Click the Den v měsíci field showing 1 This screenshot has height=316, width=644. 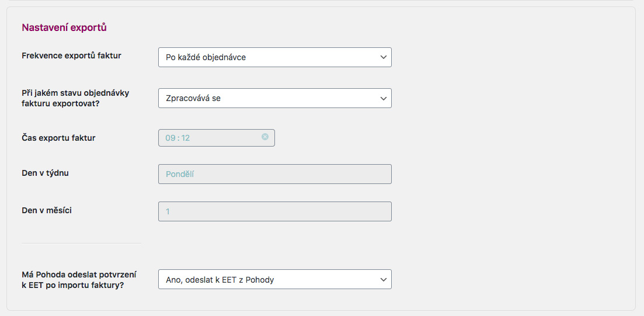tap(275, 211)
